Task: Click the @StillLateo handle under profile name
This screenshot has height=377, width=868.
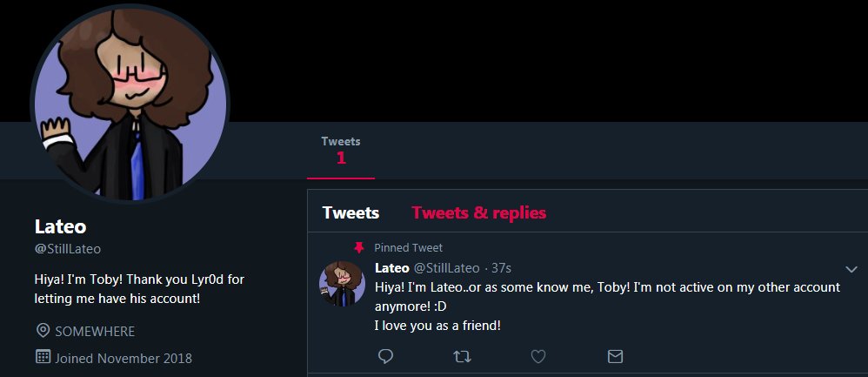Action: pyautogui.click(x=68, y=249)
